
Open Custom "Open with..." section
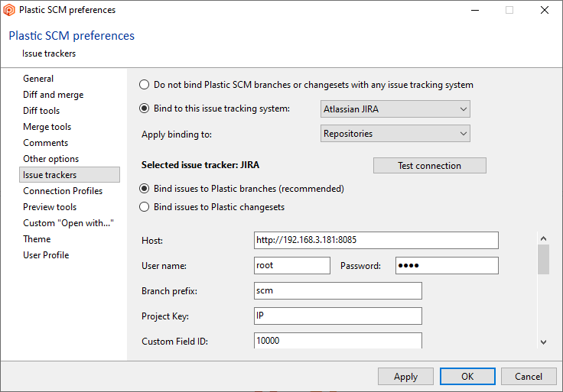tap(68, 223)
